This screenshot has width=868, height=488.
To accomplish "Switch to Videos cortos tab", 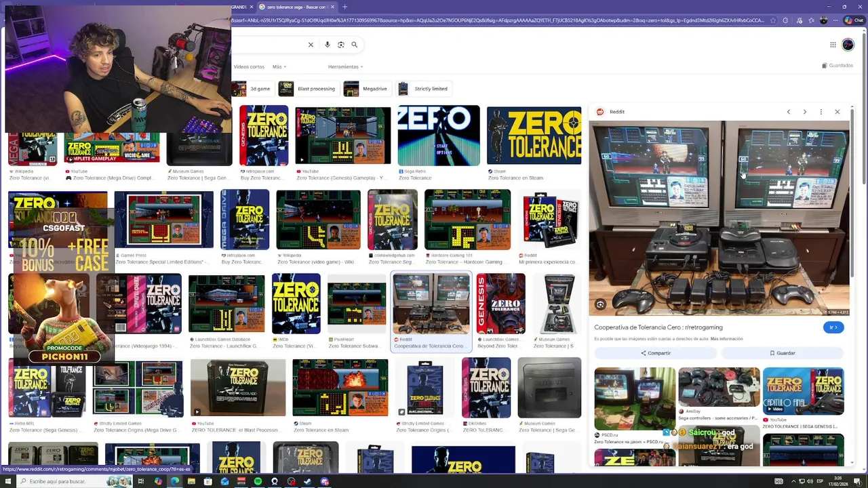I will pyautogui.click(x=249, y=67).
